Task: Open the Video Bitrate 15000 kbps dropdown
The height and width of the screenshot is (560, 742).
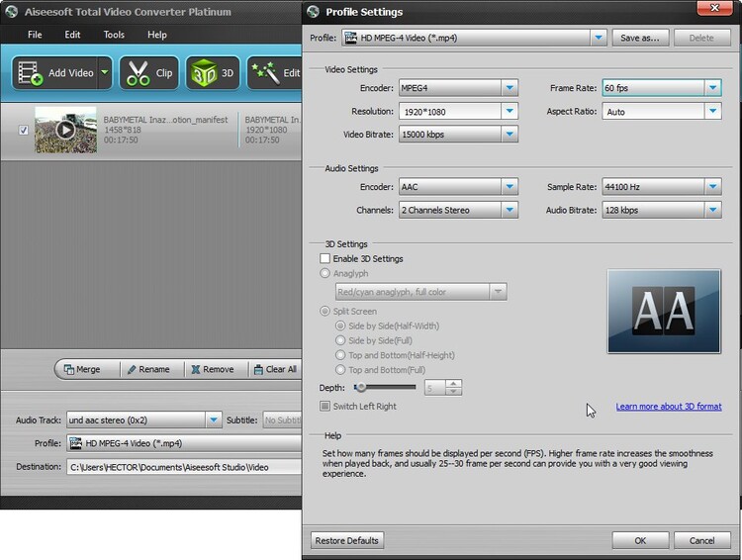Action: 510,134
